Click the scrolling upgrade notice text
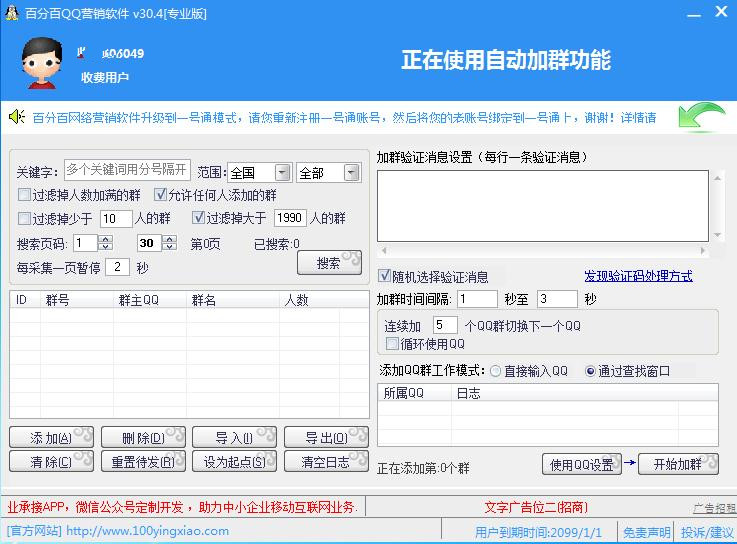 pyautogui.click(x=344, y=117)
